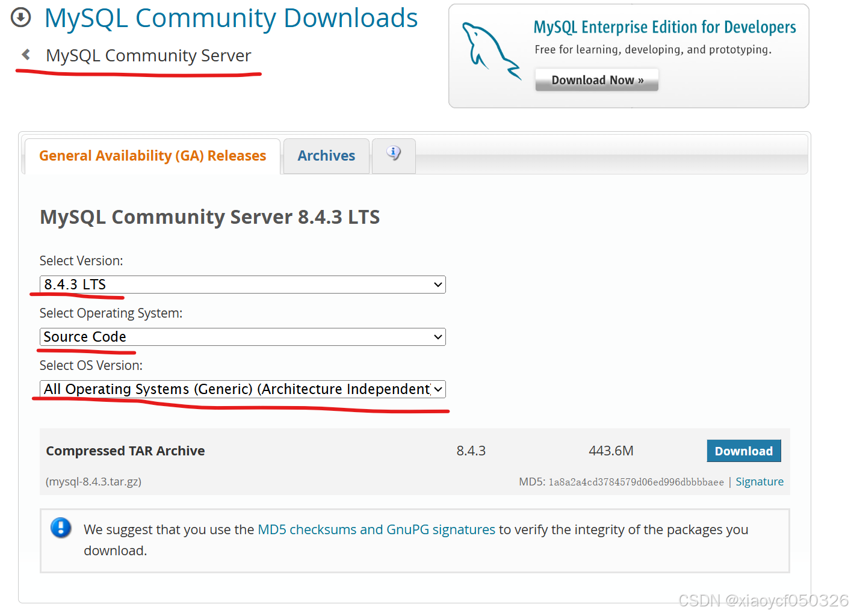Open the Select Version dropdown showing 8.4.3 LTS
This screenshot has height=616, width=851.
click(243, 285)
